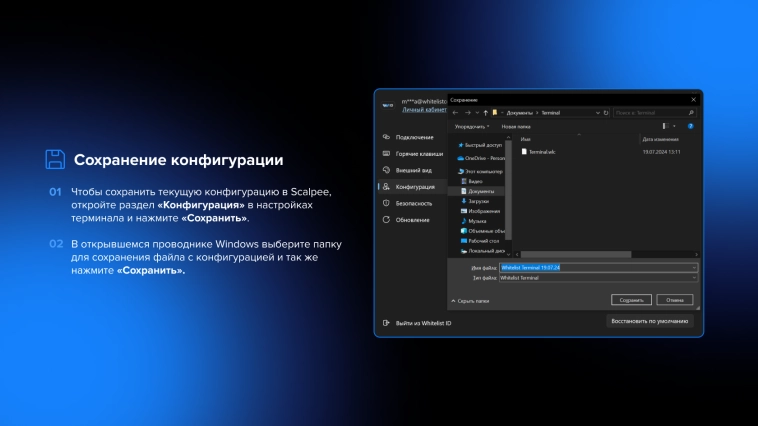Go forward using the forward arrow
Image resolution: width=758 pixels, height=426 pixels.
467,113
